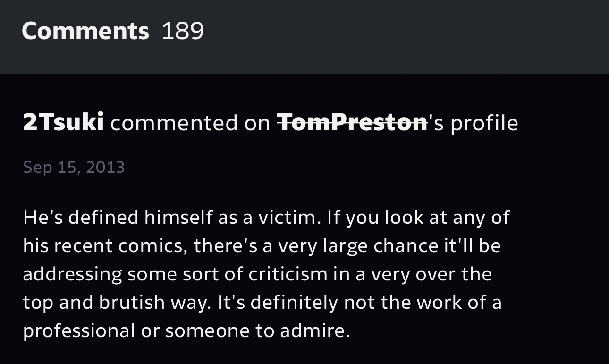This screenshot has height=364, width=609.
Task: Open the Sep 15, 2013 timestamp permalink
Action: click(x=74, y=168)
